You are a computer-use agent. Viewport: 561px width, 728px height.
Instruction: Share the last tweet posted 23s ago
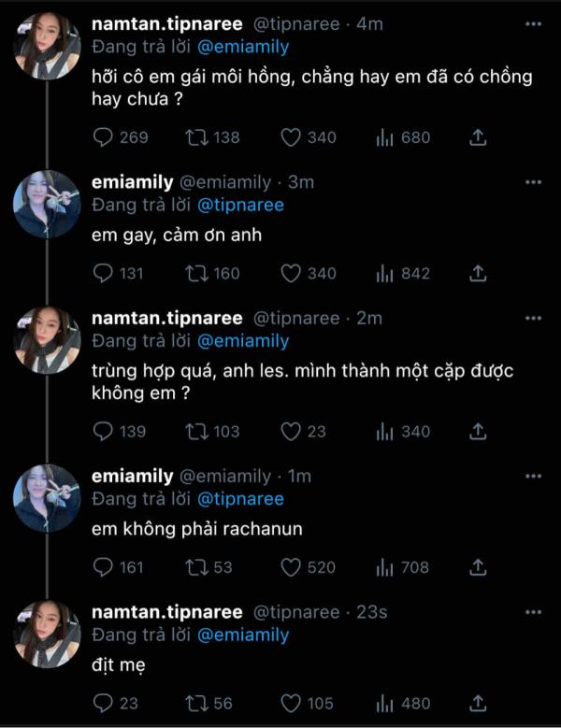click(477, 703)
